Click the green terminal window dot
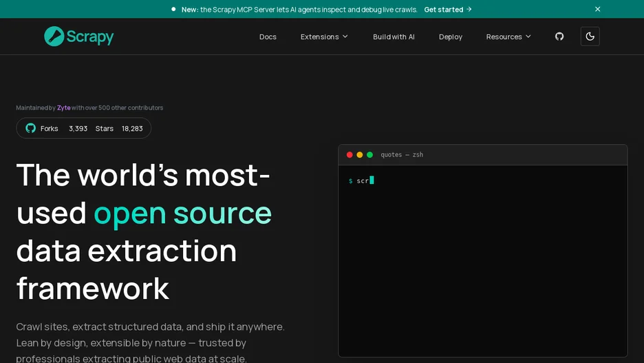644x363 pixels. pyautogui.click(x=369, y=154)
